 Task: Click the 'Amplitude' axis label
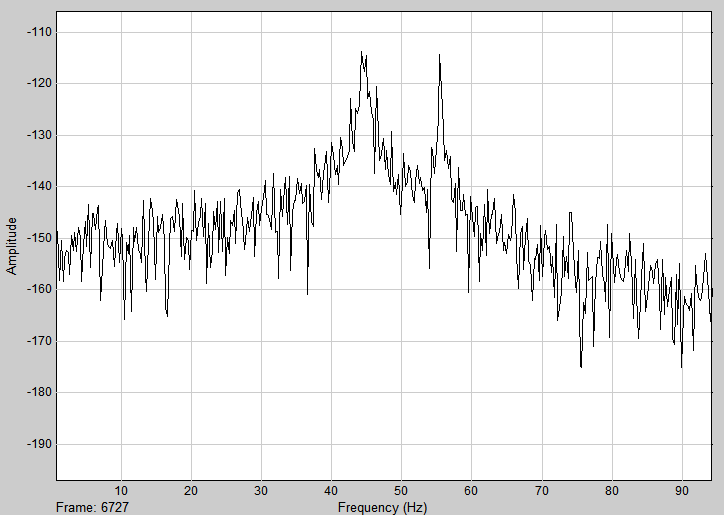pos(12,246)
